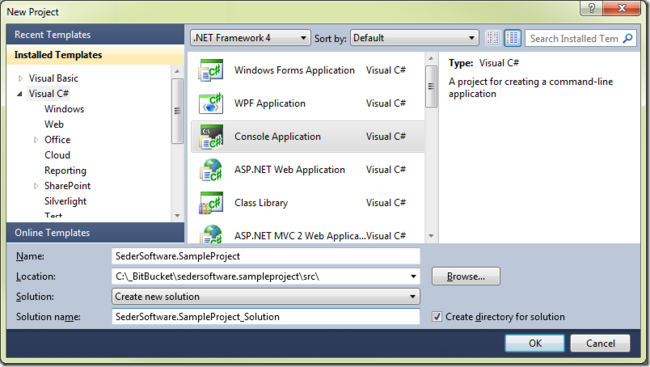Click the template list scrollbar thumb
This screenshot has width=650, height=367.
click(431, 86)
